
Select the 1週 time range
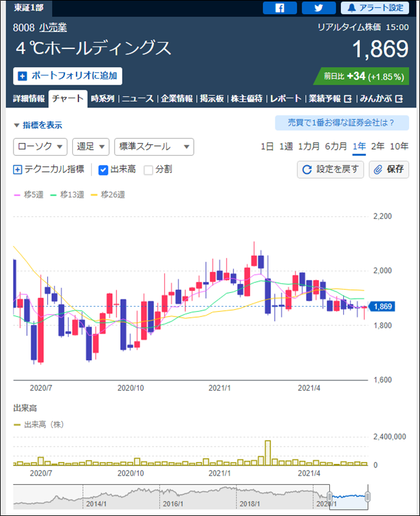[286, 147]
